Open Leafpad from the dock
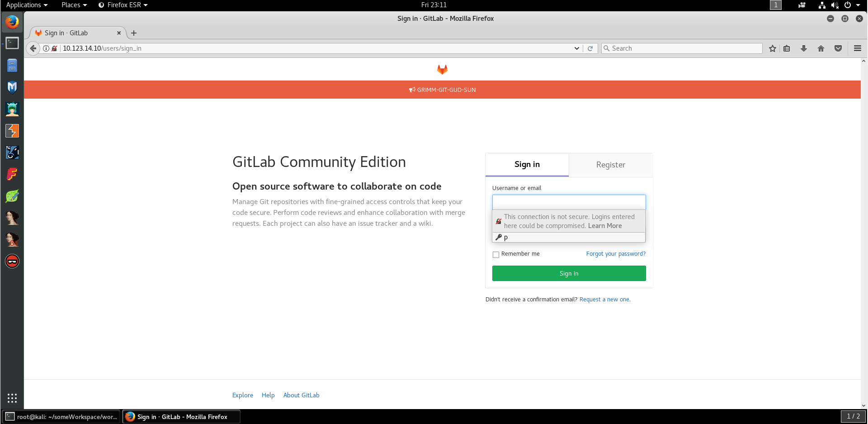The image size is (868, 424). (12, 196)
